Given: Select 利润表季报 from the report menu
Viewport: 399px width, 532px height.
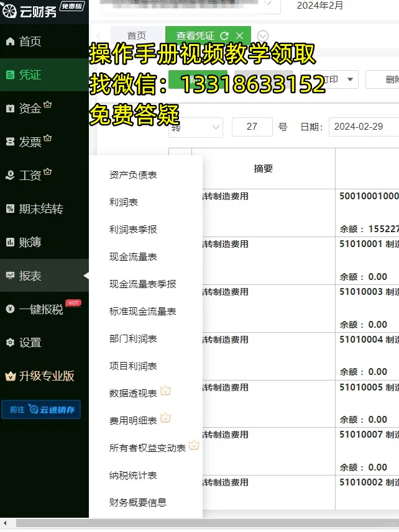Looking at the screenshot, I should 133,230.
